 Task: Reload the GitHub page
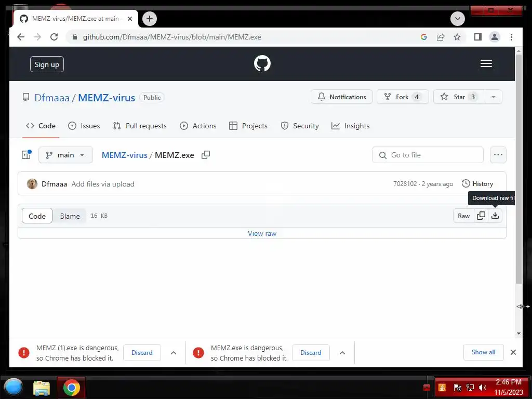[x=54, y=37]
